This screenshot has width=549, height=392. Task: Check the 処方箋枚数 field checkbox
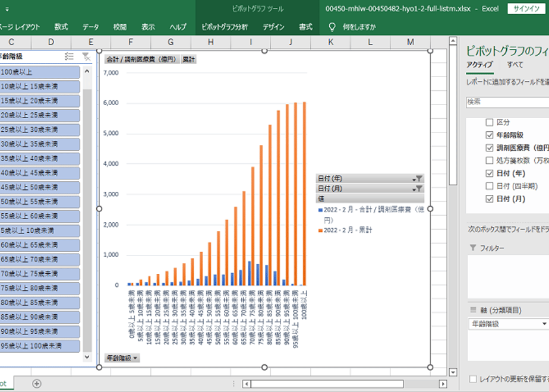click(x=490, y=160)
